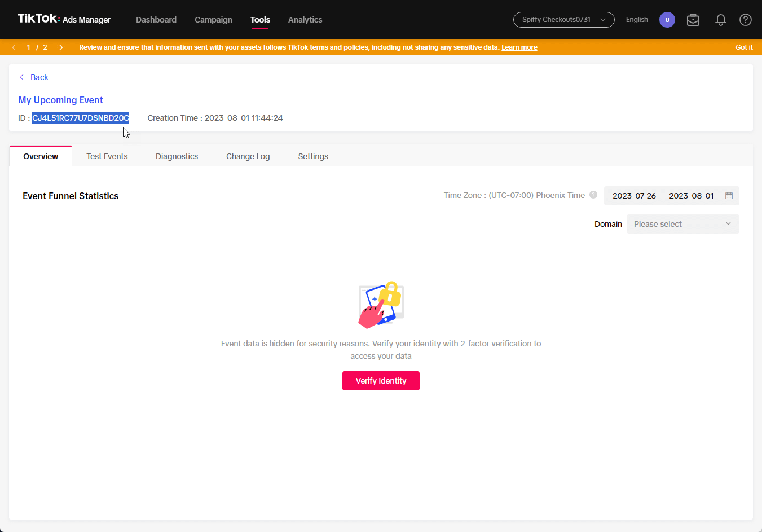The width and height of the screenshot is (762, 532).
Task: Click the end date 2023-08-01 field
Action: (x=691, y=196)
